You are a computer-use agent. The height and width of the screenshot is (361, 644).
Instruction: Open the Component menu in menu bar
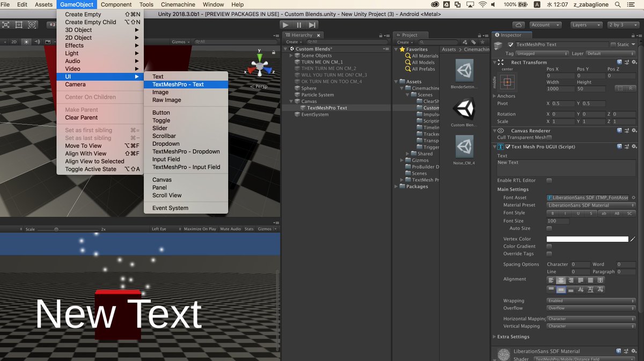point(116,4)
